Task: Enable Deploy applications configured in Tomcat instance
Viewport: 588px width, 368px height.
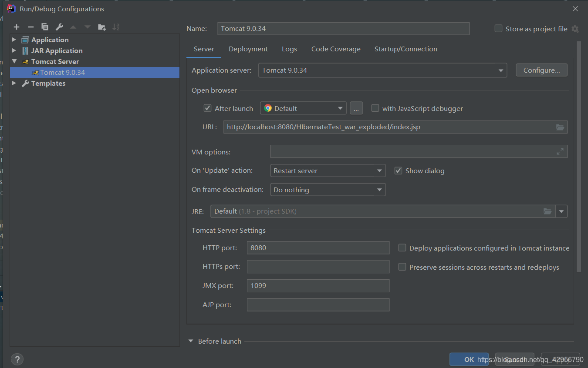Action: 402,248
